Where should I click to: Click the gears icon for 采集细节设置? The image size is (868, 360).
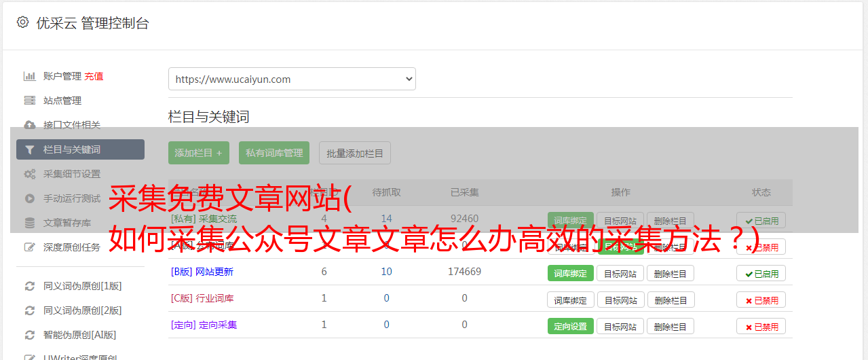[x=30, y=174]
